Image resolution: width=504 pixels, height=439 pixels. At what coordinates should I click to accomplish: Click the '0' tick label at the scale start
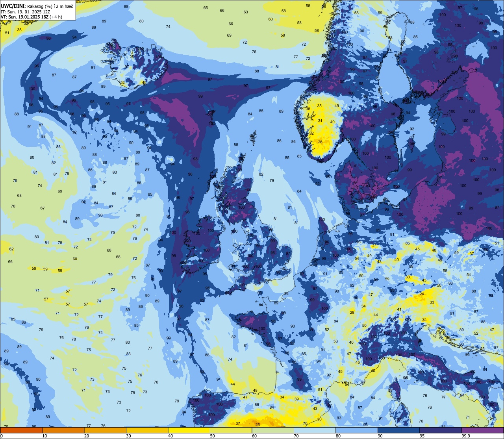pos(2,436)
